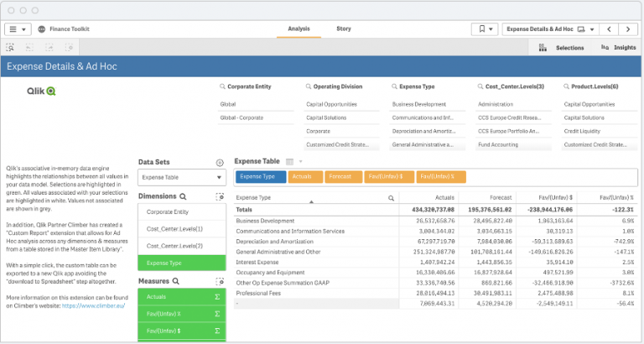Step back in selections
644x344 pixels.
29,48
